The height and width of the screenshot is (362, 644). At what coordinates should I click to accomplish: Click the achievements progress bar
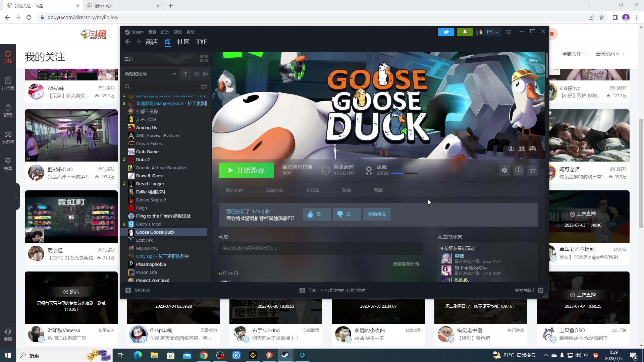click(x=404, y=173)
